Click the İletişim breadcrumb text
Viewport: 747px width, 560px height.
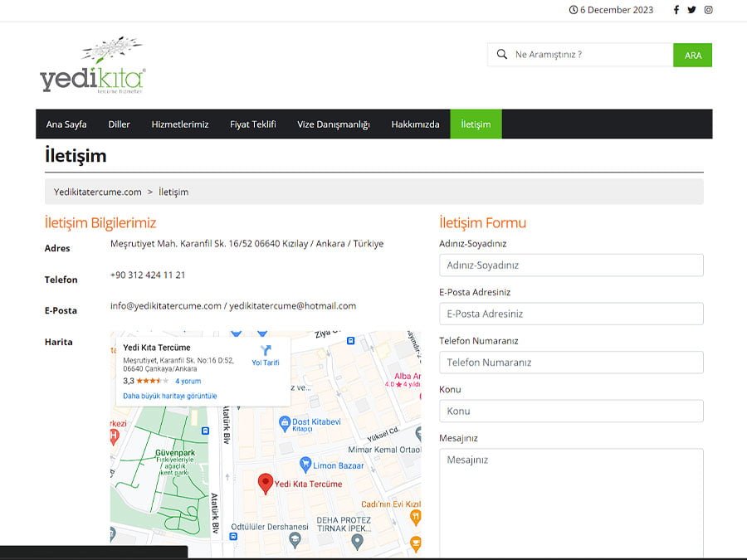tap(173, 192)
